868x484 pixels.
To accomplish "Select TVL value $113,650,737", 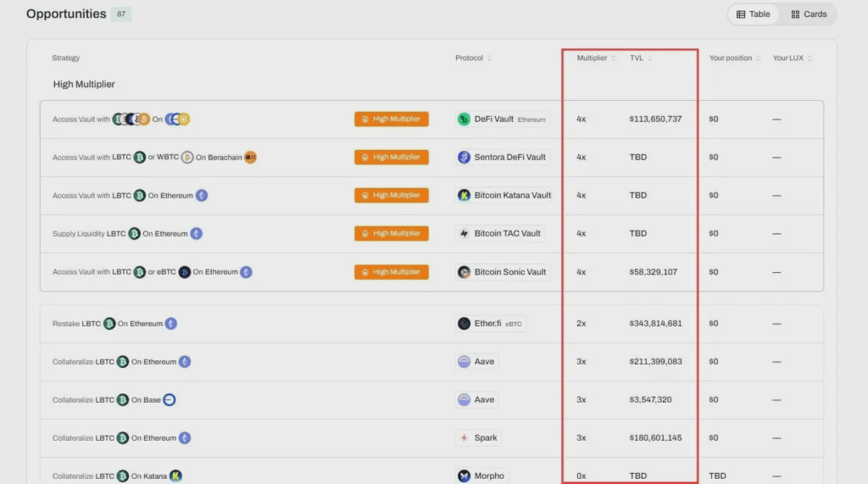I will click(655, 119).
